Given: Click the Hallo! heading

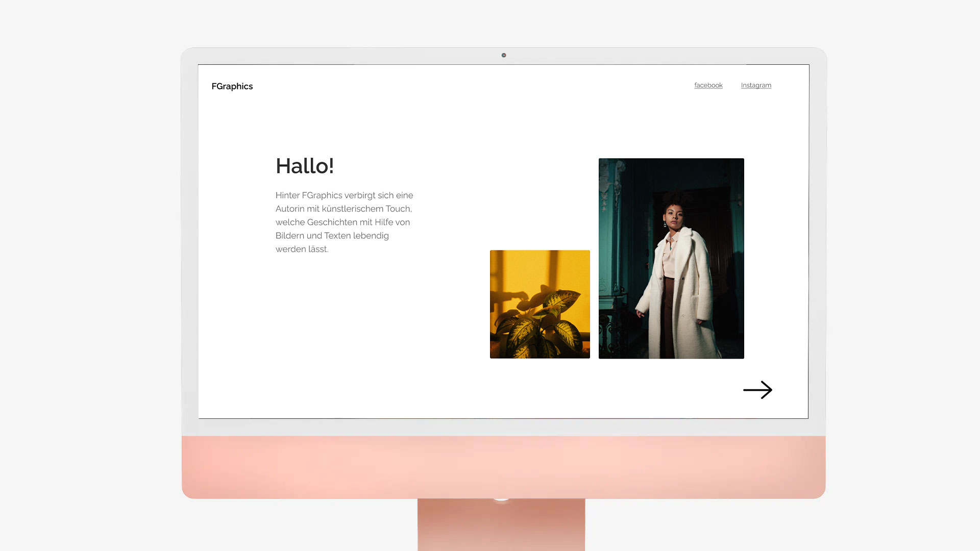Looking at the screenshot, I should pos(305,166).
